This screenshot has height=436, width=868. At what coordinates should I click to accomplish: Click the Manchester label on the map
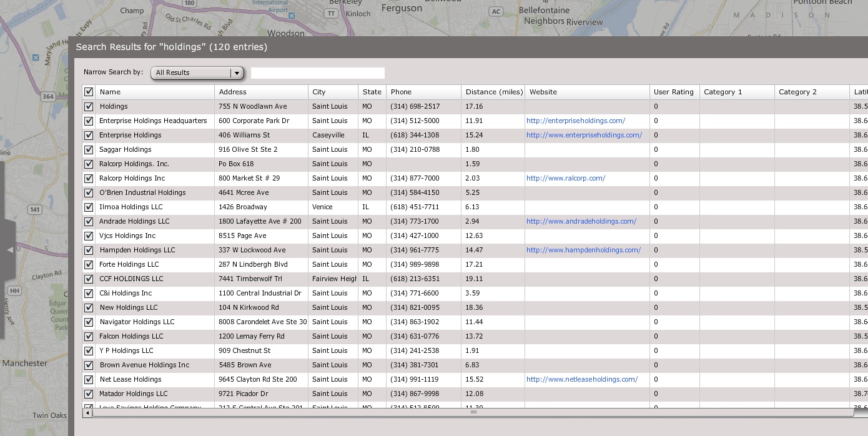[x=25, y=363]
